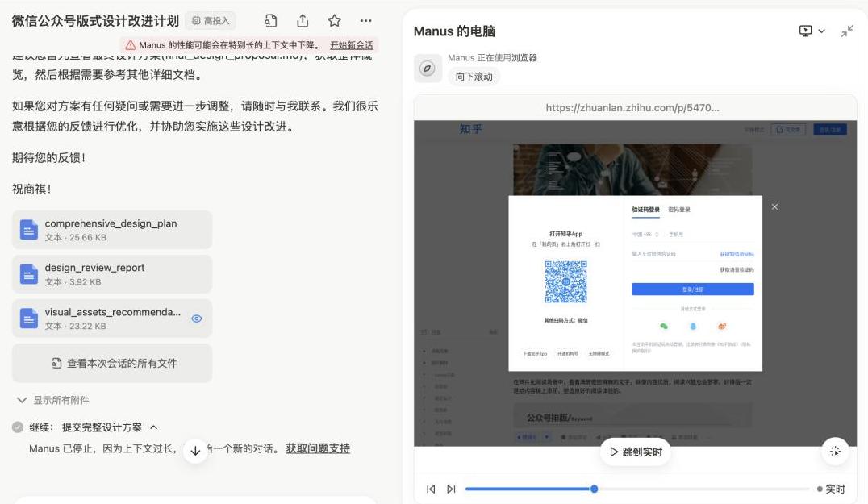
Task: Log in with Weibo icon
Action: [722, 327]
